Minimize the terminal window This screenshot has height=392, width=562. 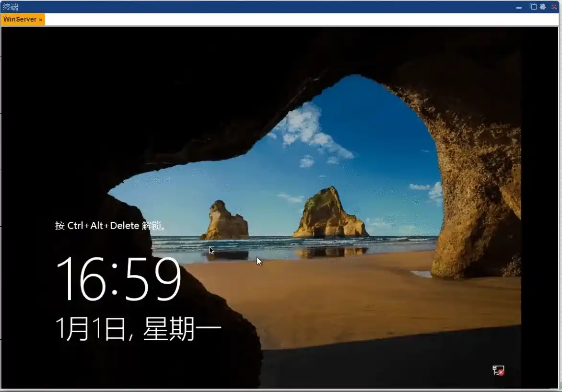pyautogui.click(x=519, y=7)
